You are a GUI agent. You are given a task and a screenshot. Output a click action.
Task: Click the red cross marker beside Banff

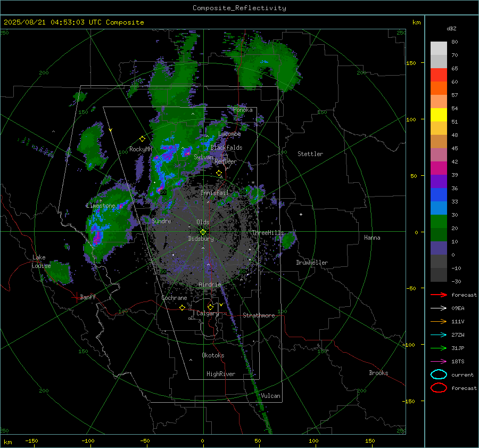76,297
